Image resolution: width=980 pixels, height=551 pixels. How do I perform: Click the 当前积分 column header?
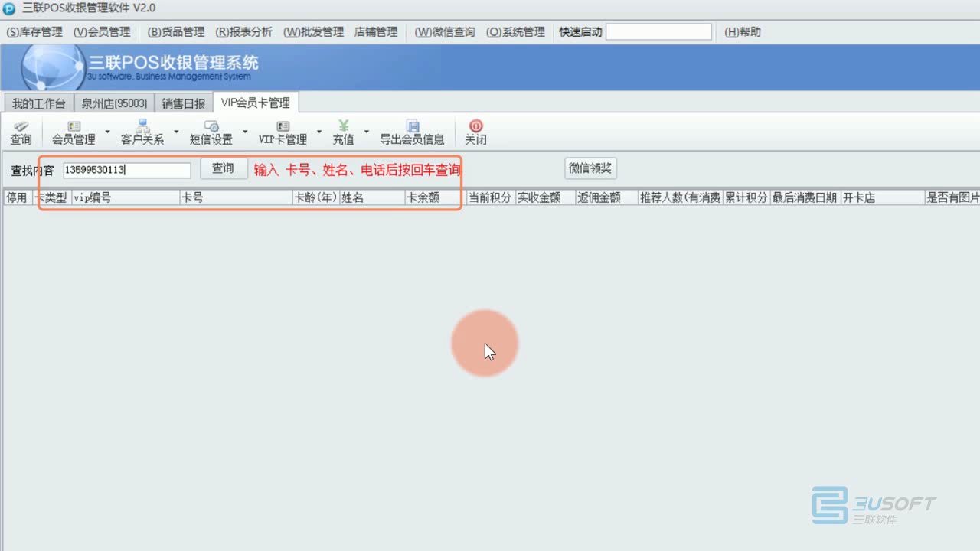click(491, 197)
